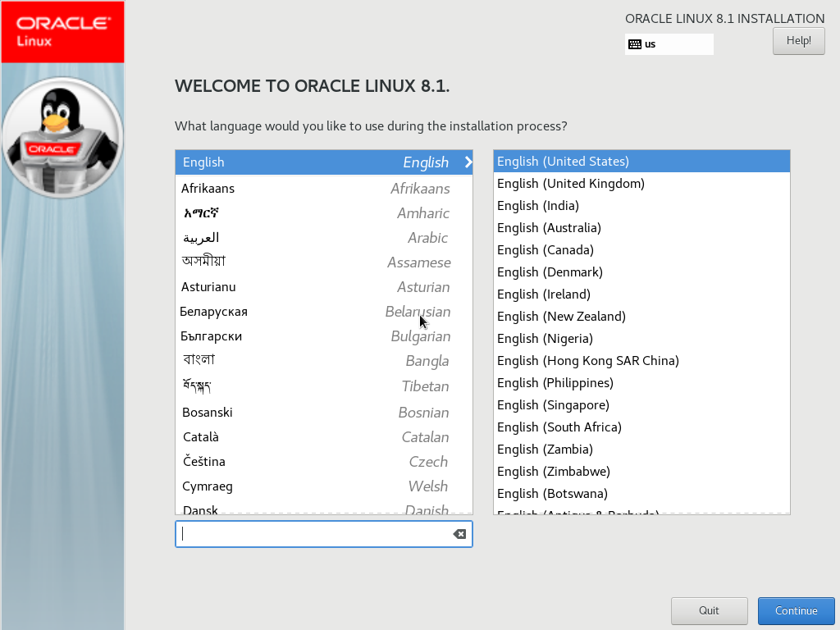Pick English (Ireland) locale
This screenshot has width=840, height=630.
point(641,294)
